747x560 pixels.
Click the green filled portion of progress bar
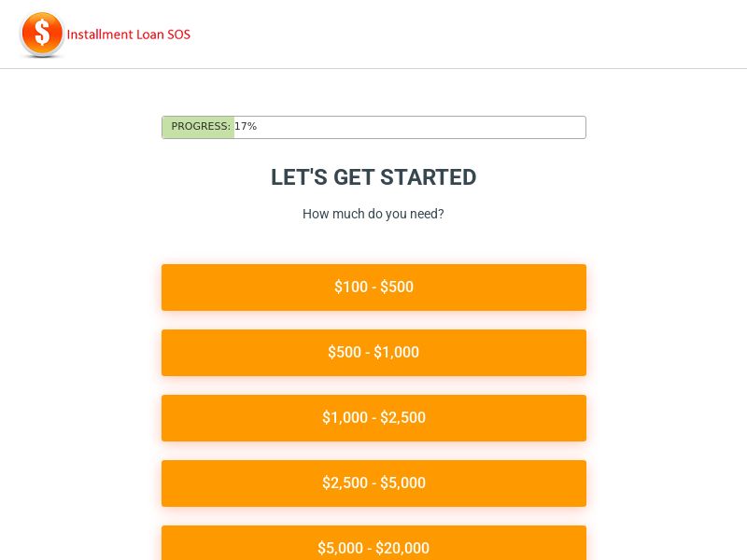(x=198, y=127)
